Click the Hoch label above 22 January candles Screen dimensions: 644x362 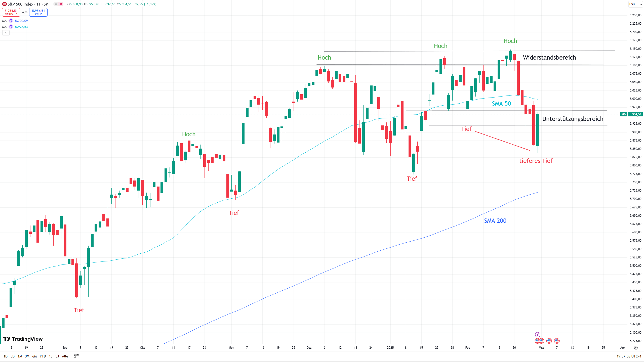point(440,46)
